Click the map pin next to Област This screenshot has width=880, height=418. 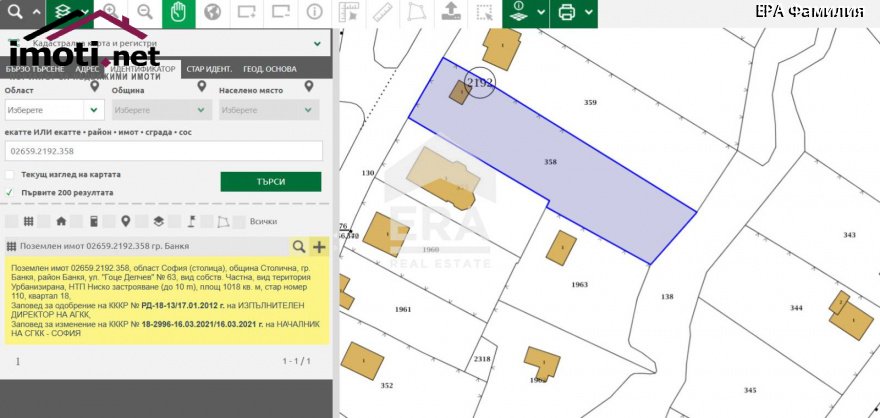(94, 86)
